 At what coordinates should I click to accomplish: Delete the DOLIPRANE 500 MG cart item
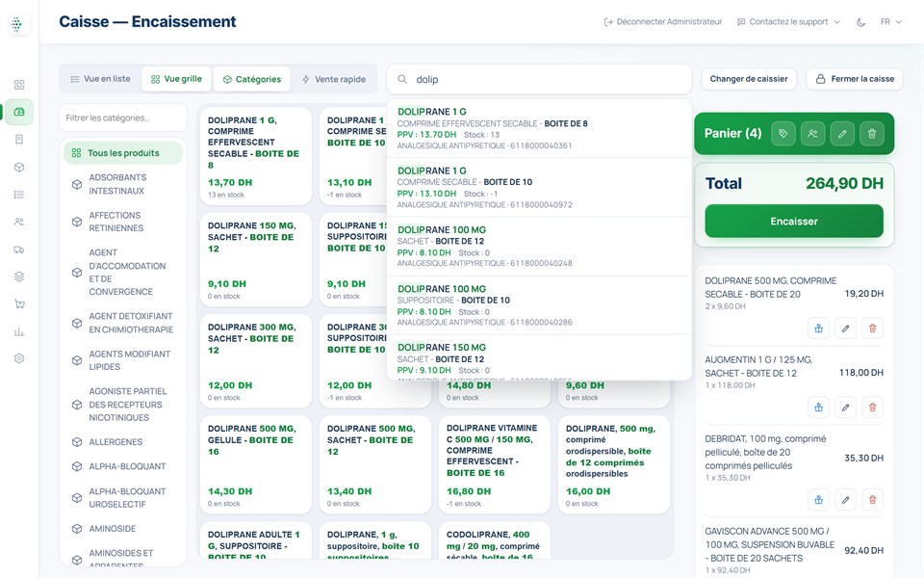(x=873, y=328)
